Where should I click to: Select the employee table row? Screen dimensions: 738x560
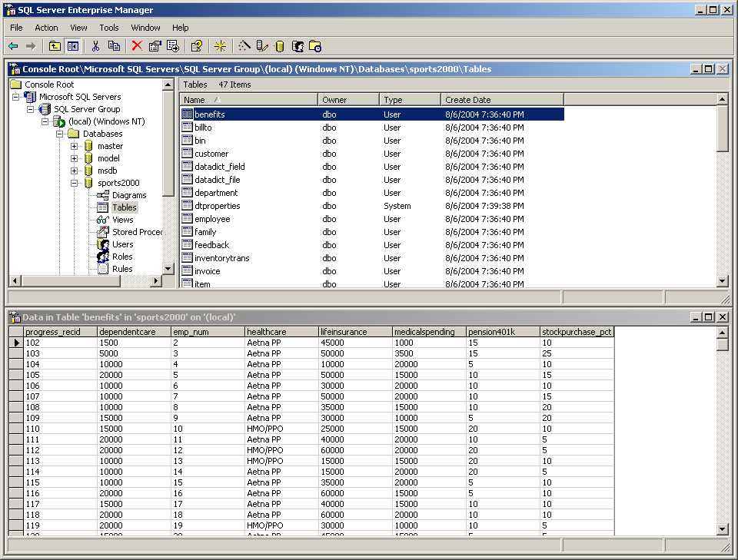tap(372, 219)
